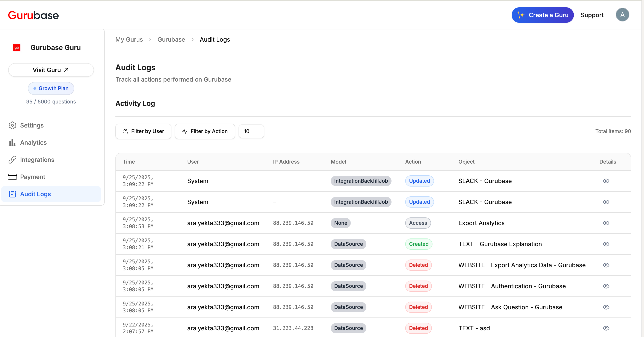Open Settings via the gear icon
Image resolution: width=644 pixels, height=337 pixels.
tap(12, 125)
